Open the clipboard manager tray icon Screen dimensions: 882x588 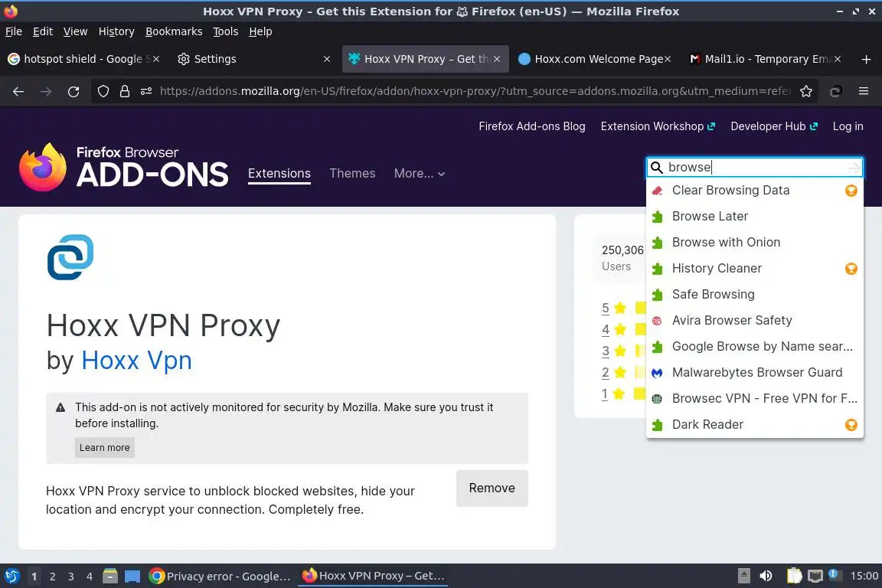(794, 576)
